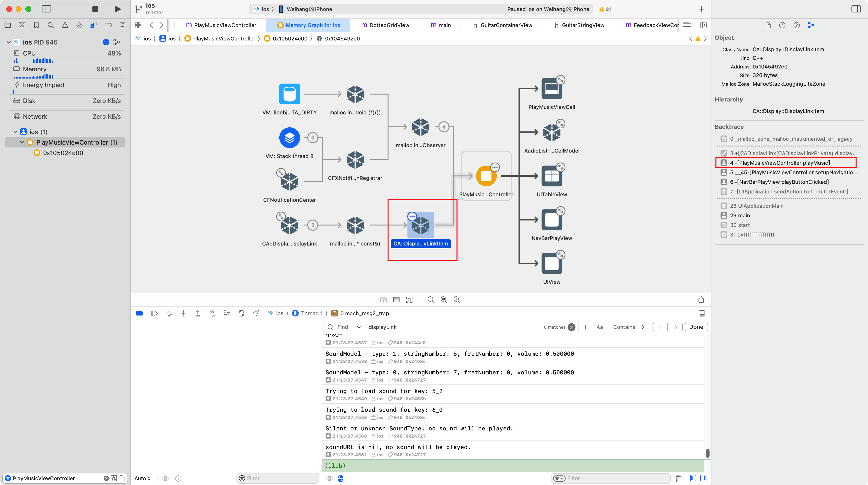The height and width of the screenshot is (485, 868).
Task: Select the Memory Graph for ios tab
Action: tap(308, 25)
